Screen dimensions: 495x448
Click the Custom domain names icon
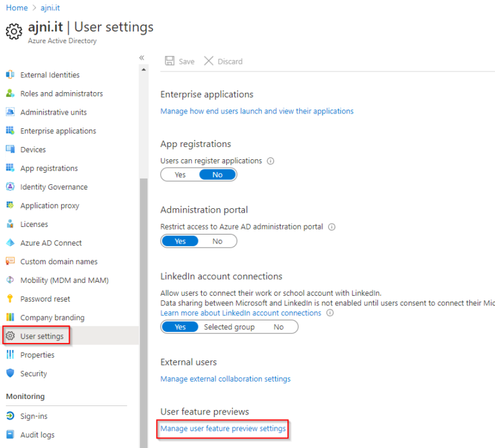(x=10, y=261)
